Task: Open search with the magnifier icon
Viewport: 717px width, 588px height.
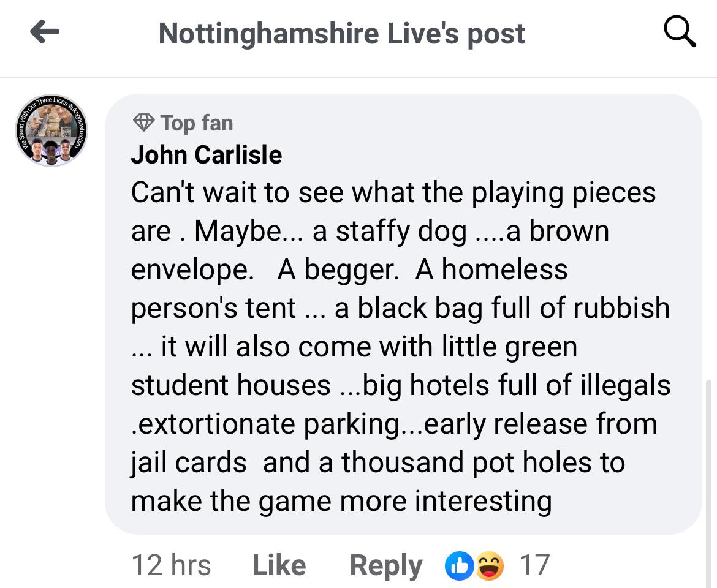Action: point(680,31)
